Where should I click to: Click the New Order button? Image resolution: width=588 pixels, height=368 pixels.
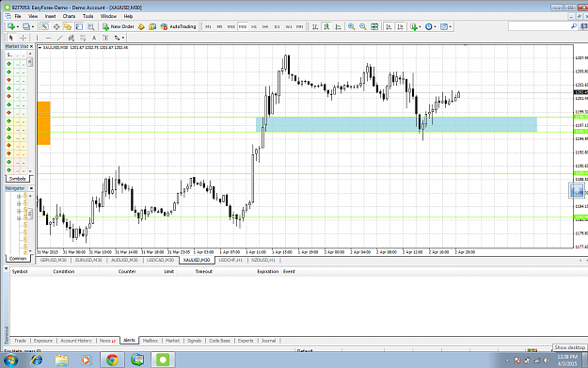point(119,26)
